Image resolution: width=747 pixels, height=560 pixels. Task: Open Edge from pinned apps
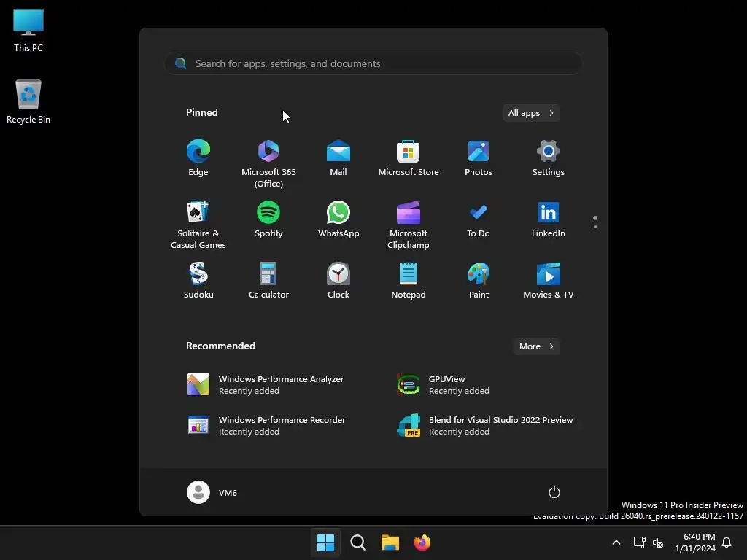[198, 158]
